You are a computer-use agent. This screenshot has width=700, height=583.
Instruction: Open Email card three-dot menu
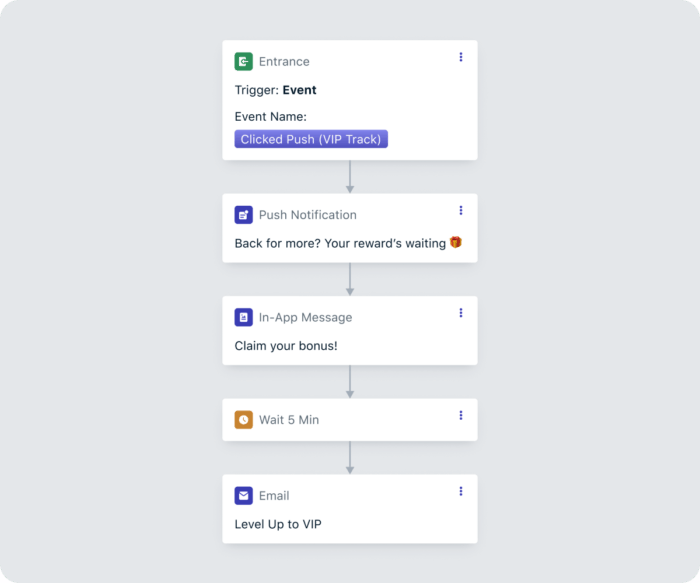[x=461, y=491]
